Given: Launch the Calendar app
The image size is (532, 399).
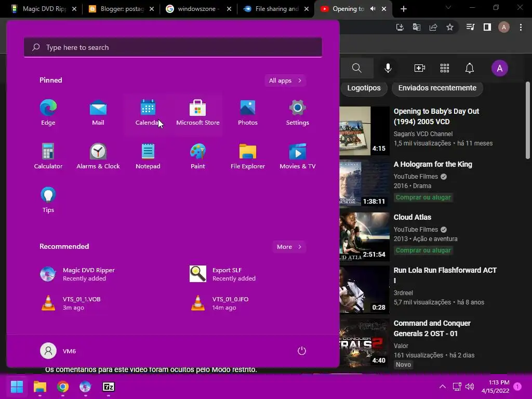Looking at the screenshot, I should point(148,113).
